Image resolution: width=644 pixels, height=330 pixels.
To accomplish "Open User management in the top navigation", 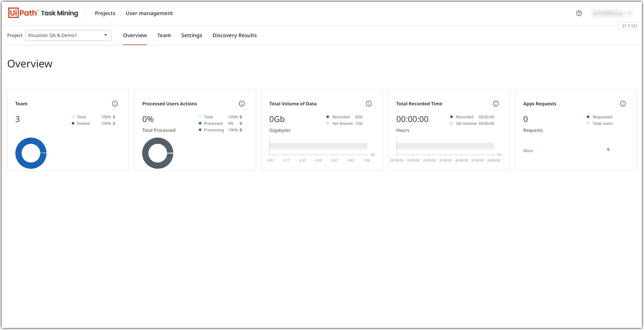I will [x=149, y=13].
